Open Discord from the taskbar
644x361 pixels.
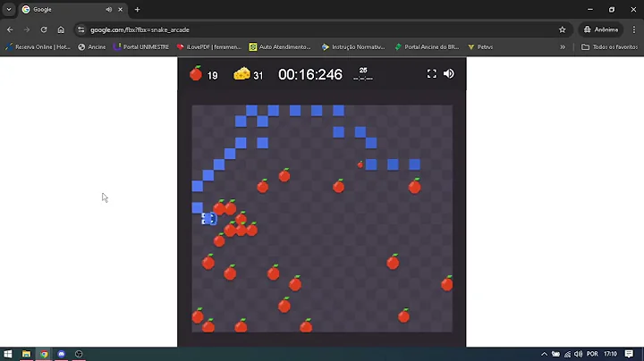pos(61,354)
